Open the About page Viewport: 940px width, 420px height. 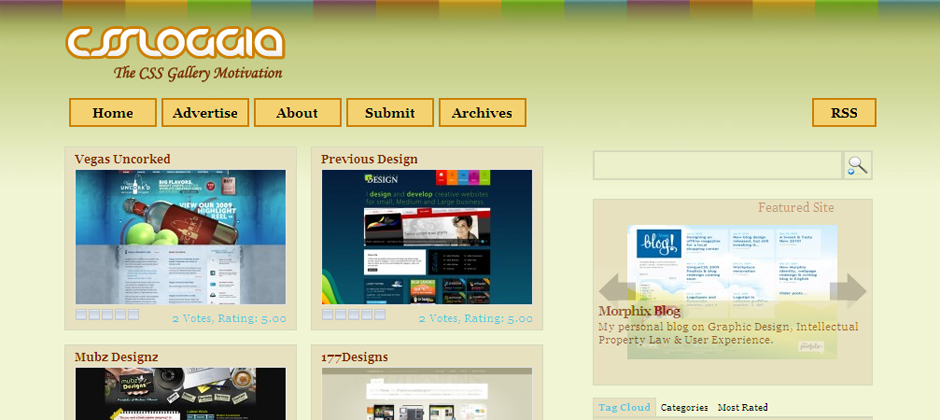pyautogui.click(x=297, y=113)
